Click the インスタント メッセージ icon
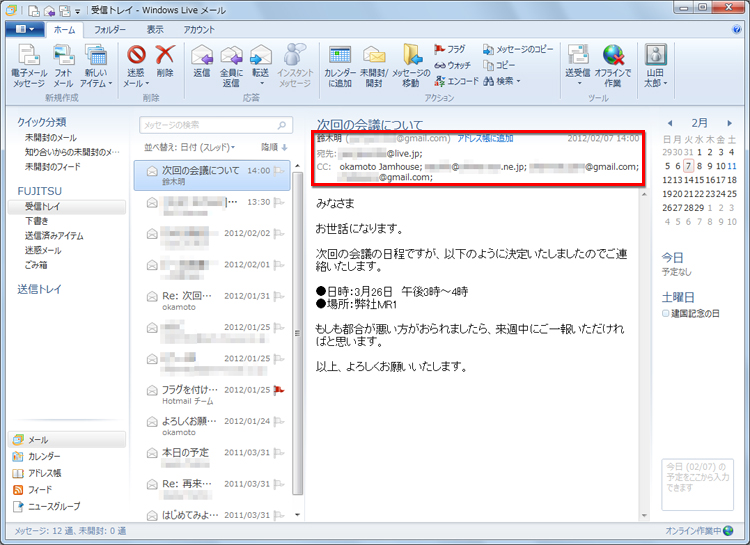Viewport: 750px width, 545px height. 295,66
